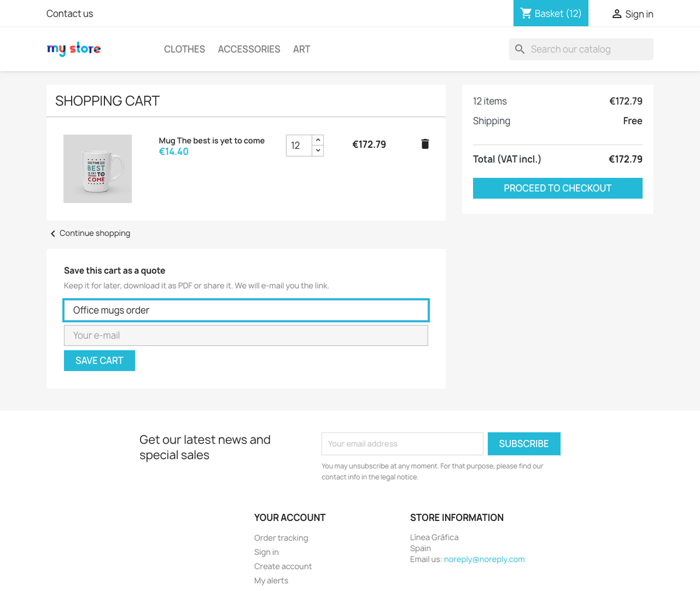Click the person icon next to Sign in
700x591 pixels.
(617, 14)
